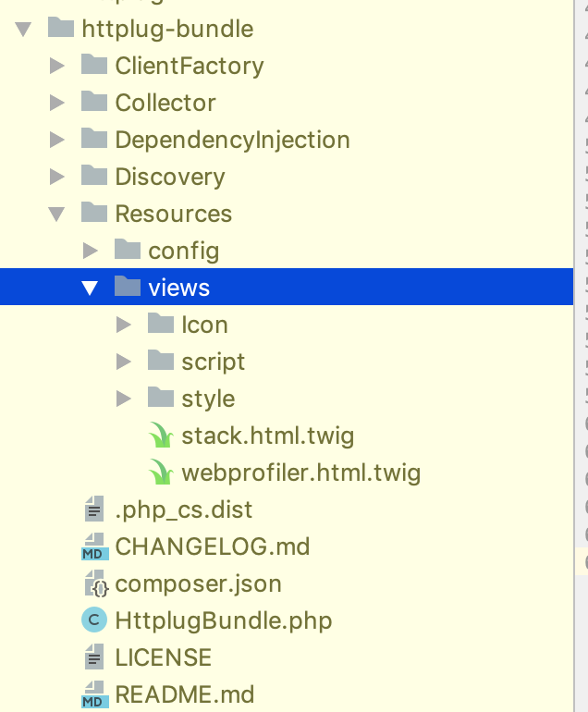Collapse the views folder arrow
This screenshot has height=712, width=588.
coord(90,288)
